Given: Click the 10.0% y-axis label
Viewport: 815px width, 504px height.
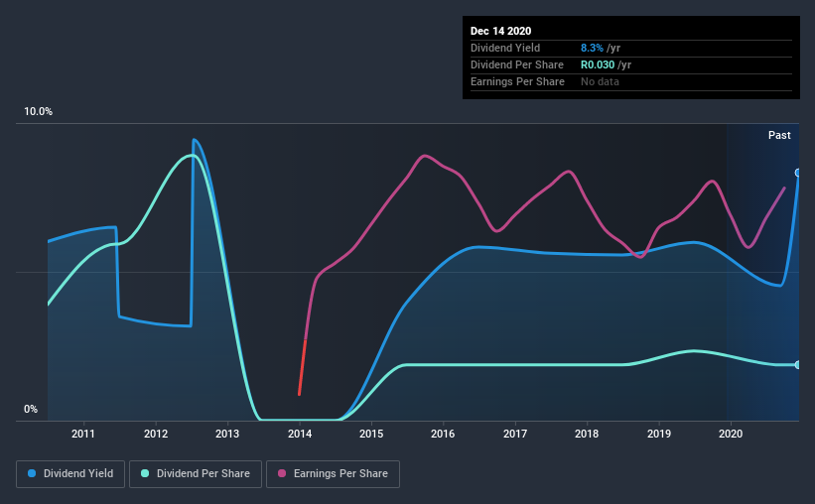Looking at the screenshot, I should click(39, 112).
